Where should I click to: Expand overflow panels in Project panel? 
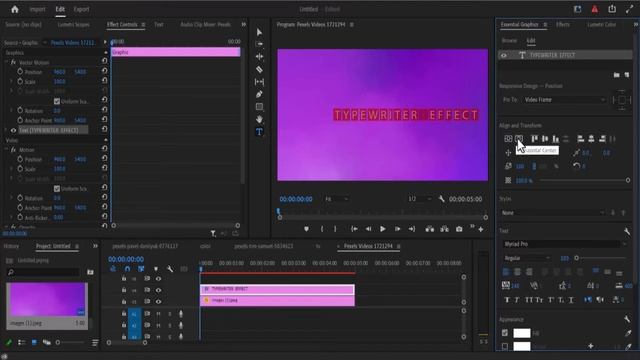point(95,246)
